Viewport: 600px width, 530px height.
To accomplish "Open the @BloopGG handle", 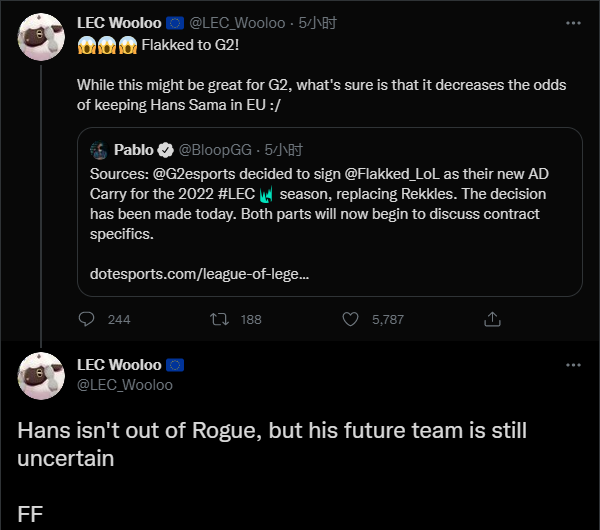I will click(215, 150).
